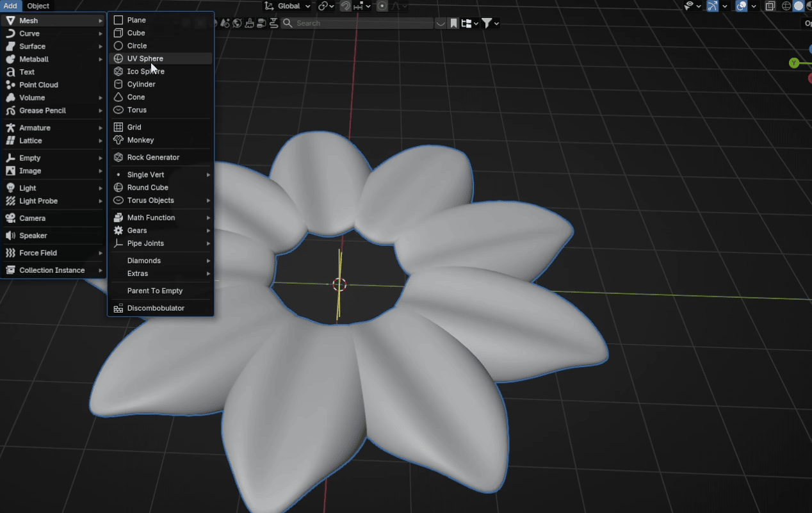The width and height of the screenshot is (812, 513).
Task: Open Global transform orientation dropdown
Action: tap(288, 6)
